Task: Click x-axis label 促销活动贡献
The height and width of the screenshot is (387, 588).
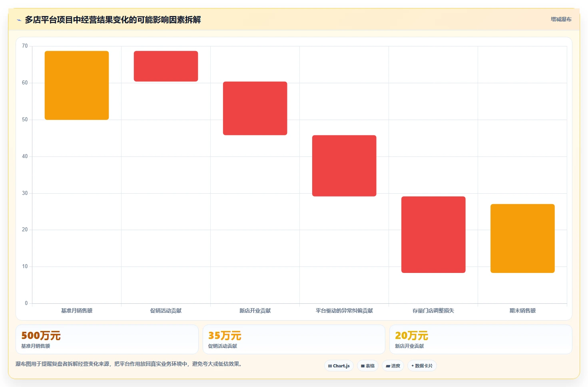Action: (x=166, y=311)
